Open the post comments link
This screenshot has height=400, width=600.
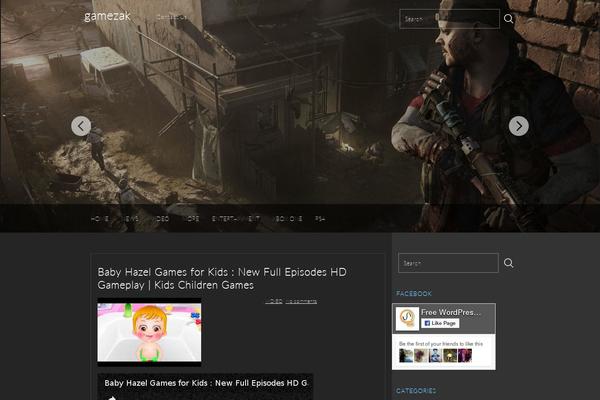pyautogui.click(x=301, y=301)
